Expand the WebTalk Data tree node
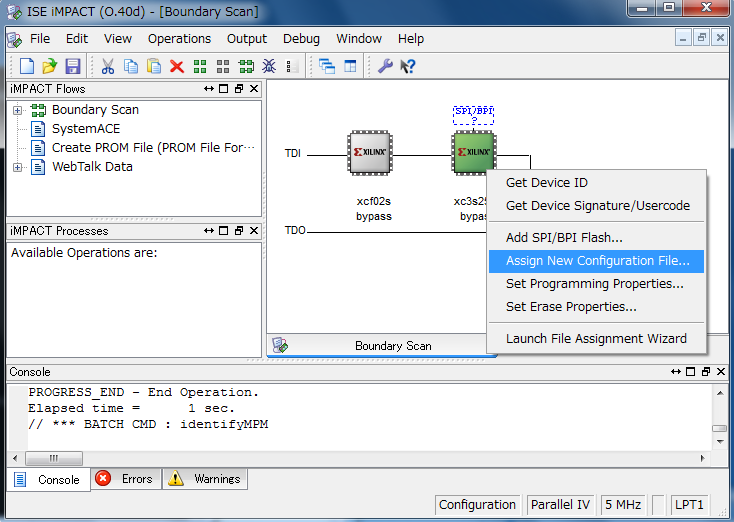This screenshot has height=522, width=734. 17,167
